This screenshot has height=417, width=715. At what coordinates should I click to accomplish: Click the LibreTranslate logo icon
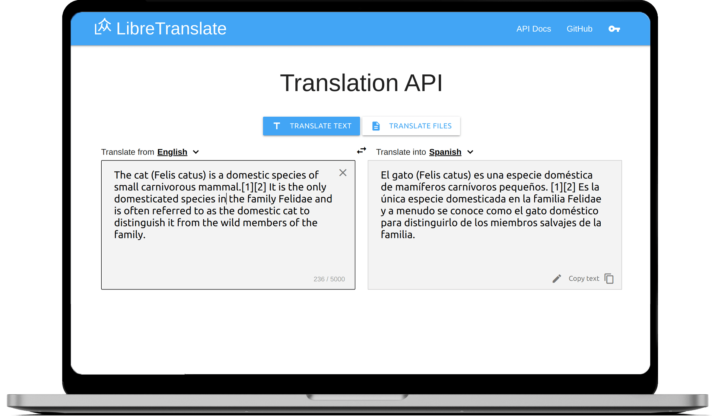(103, 27)
